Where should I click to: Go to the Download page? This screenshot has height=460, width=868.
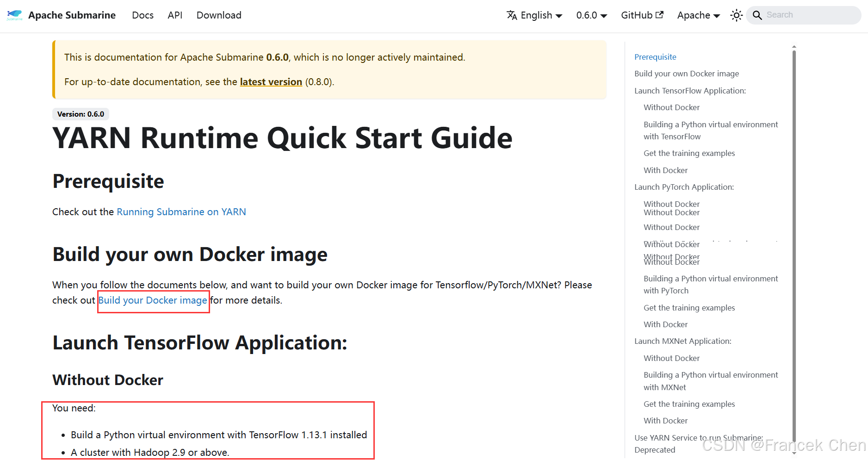coord(219,15)
